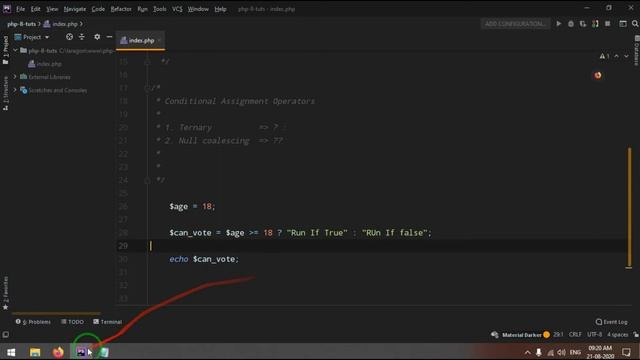This screenshot has height=360, width=640.
Task: Click the microphone icon in system tray
Action: tap(539, 352)
